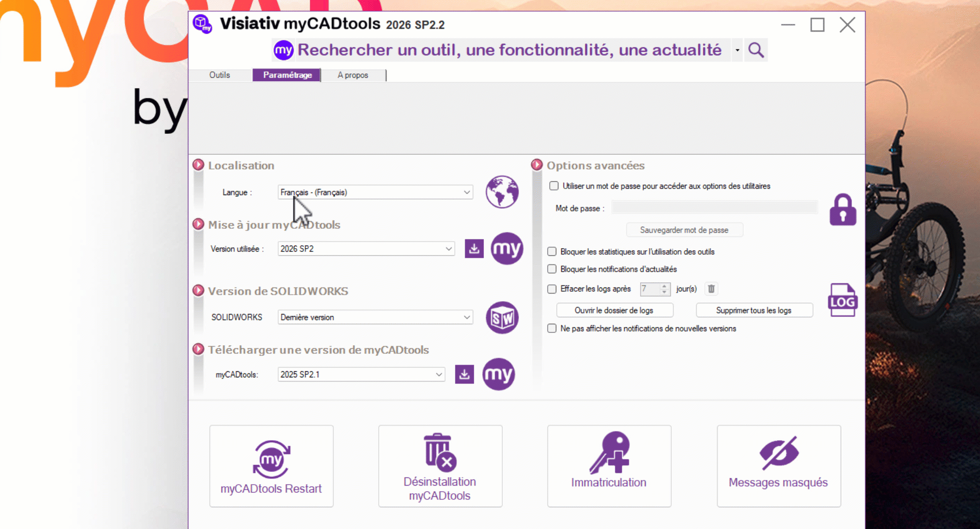
Task: Click the LOG file icon
Action: click(842, 300)
